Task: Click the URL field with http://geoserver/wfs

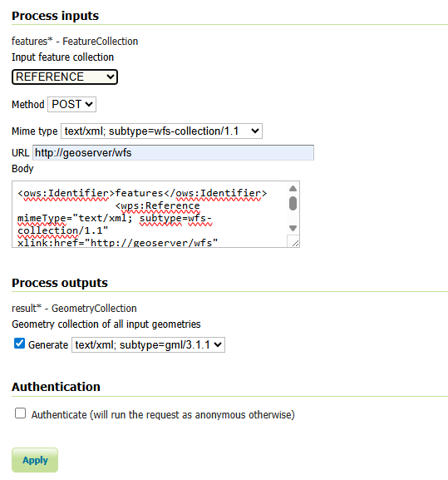Action: [173, 153]
